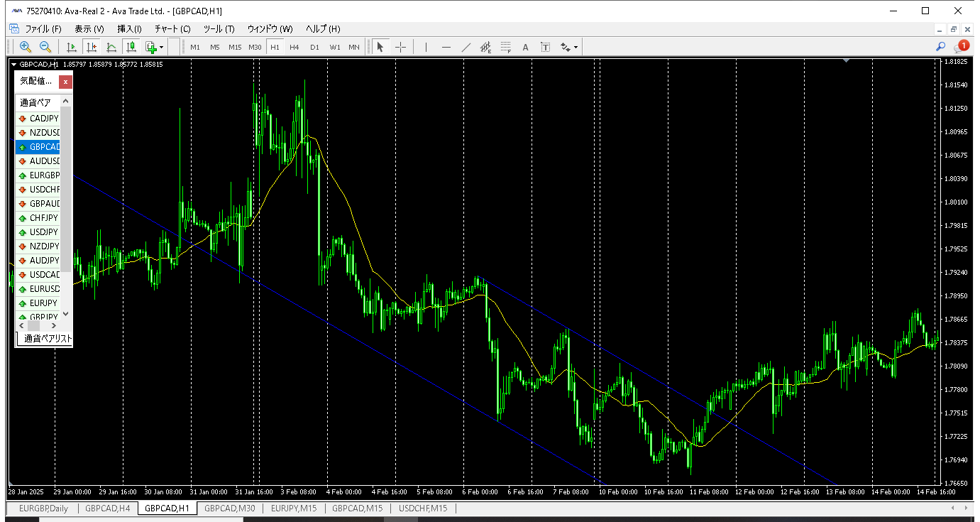The height and width of the screenshot is (522, 980).
Task: Select the equidistant channel tool
Action: (485, 47)
